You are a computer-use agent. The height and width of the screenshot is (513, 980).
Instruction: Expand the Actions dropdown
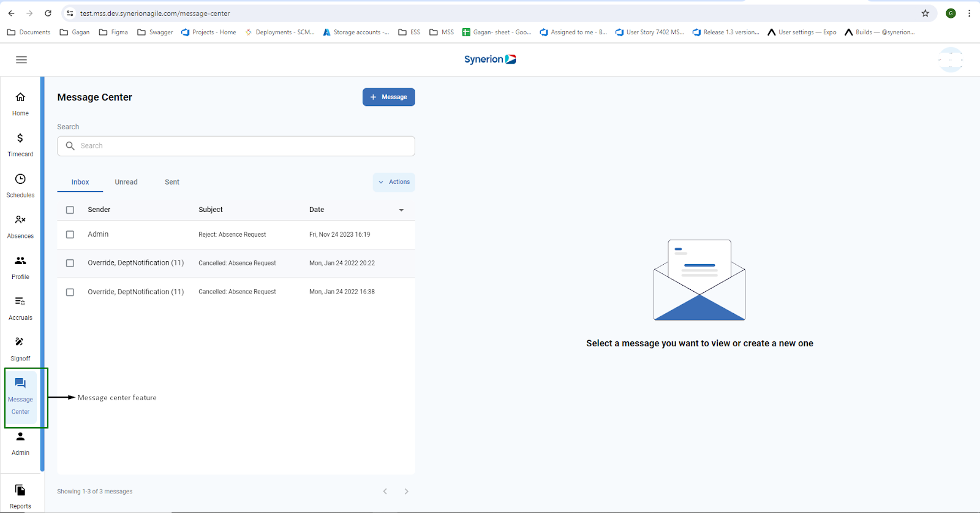click(x=394, y=182)
